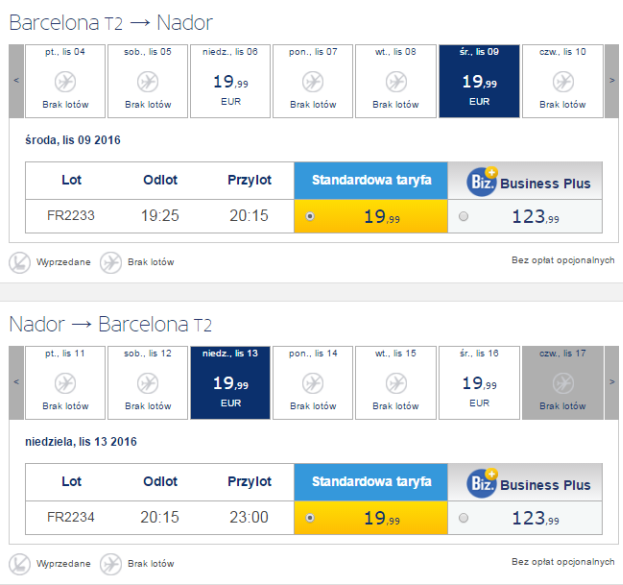The width and height of the screenshot is (623, 585).
Task: Choose niedz., lis 06 date tab
Action: click(x=230, y=81)
